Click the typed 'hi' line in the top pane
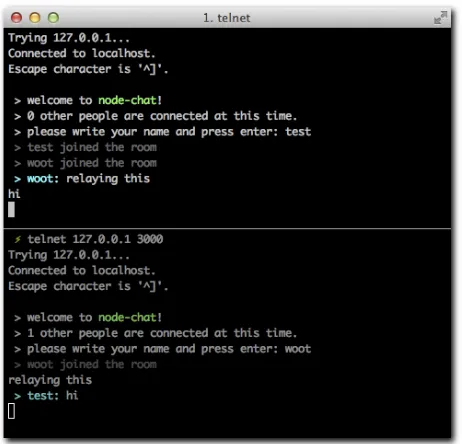This screenshot has height=444, width=462. 14,194
